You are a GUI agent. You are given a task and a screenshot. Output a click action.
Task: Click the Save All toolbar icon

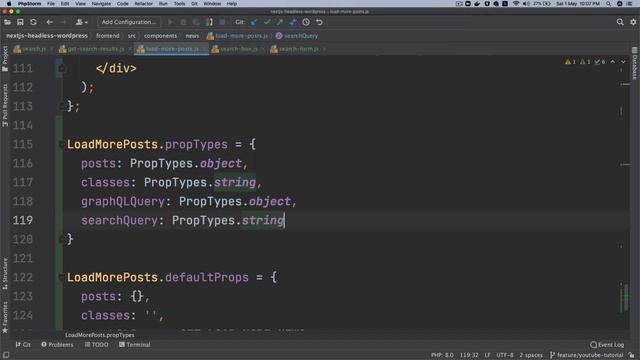coord(20,22)
